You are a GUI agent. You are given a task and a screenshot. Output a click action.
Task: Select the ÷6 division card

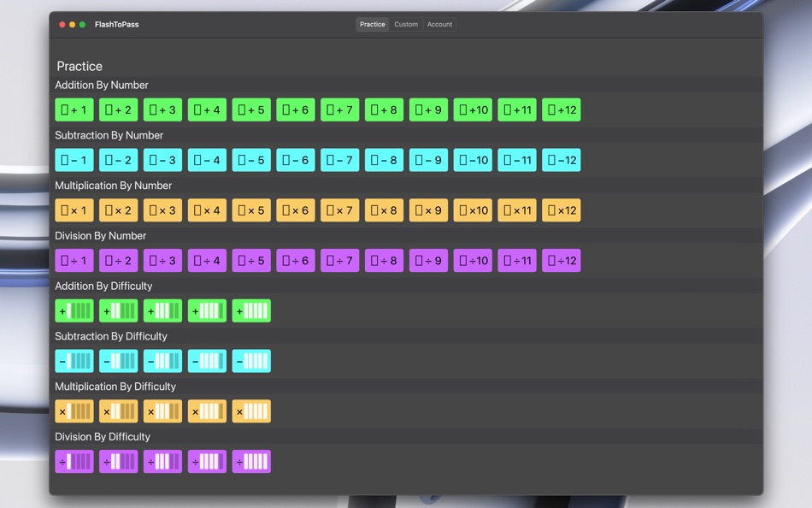[296, 261]
